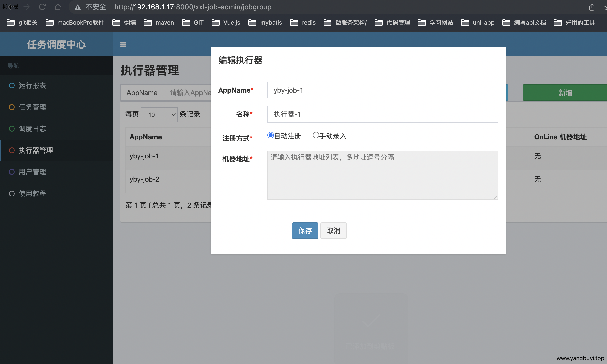Click the browser home icon
Screen dimensions: 607x364
coord(58,7)
